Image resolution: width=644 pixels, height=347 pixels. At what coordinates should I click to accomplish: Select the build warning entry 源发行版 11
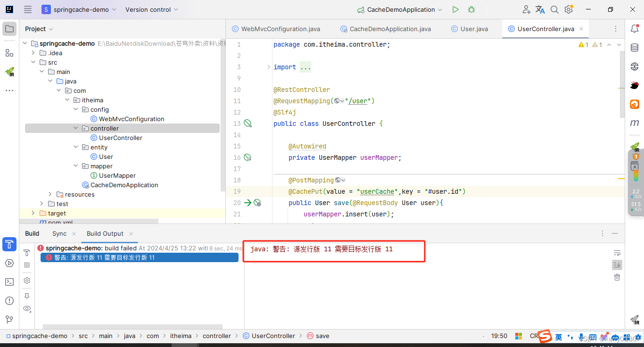click(x=140, y=257)
